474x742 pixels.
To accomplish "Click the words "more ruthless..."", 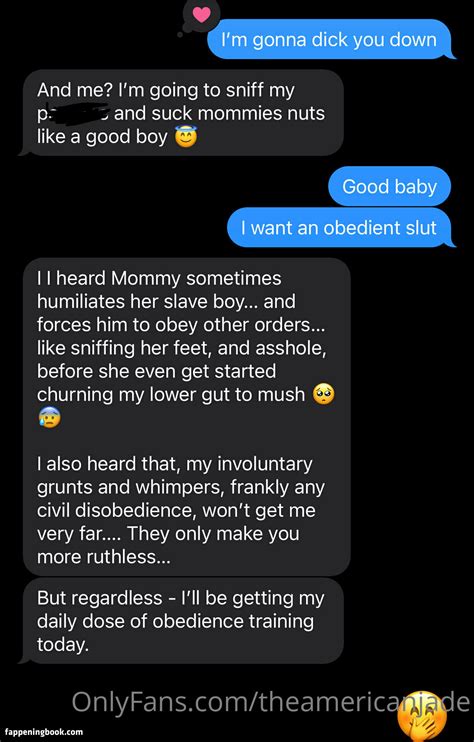I will pos(103,557).
